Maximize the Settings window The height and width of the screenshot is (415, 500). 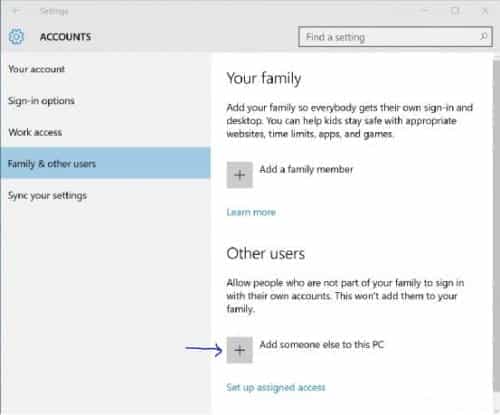tap(455, 11)
